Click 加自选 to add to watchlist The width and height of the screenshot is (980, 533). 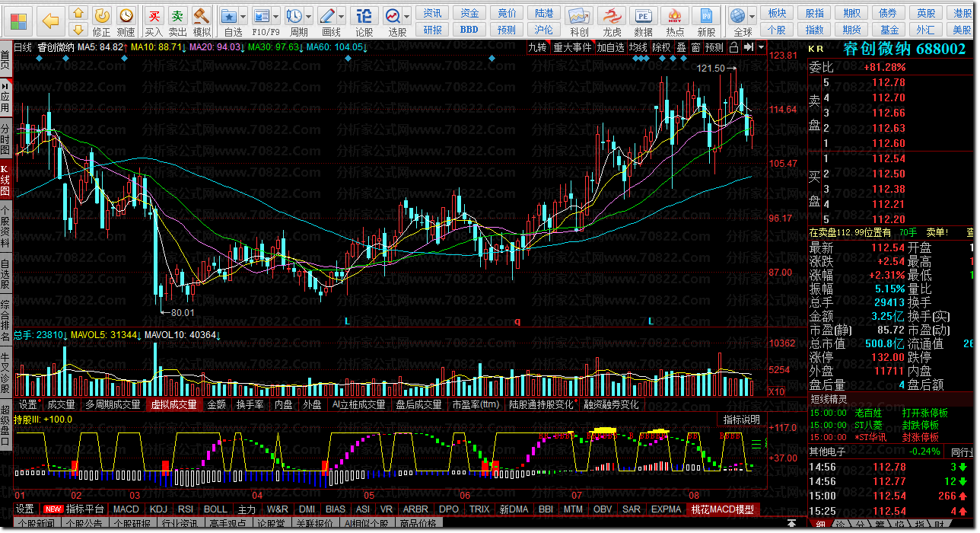pos(610,47)
